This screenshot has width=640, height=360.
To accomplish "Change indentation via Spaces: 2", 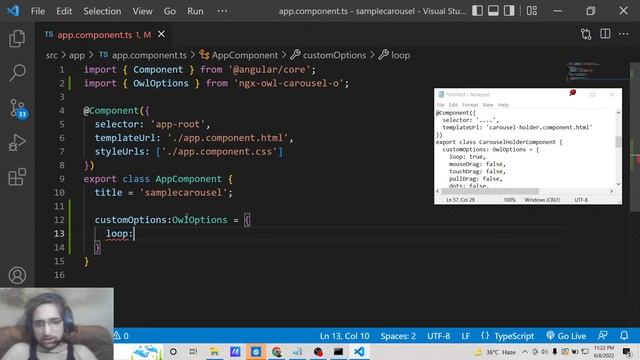I will click(x=398, y=336).
